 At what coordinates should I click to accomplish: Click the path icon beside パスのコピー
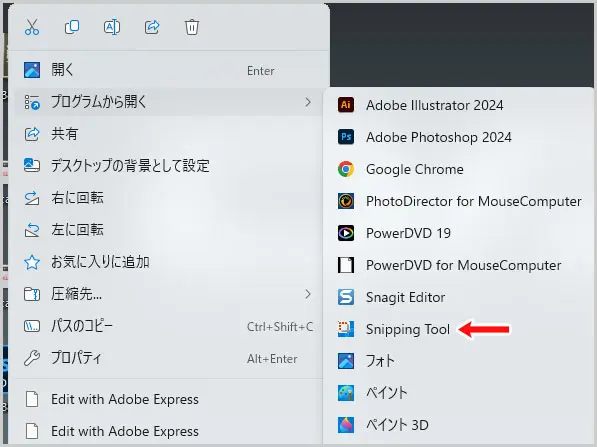click(32, 326)
